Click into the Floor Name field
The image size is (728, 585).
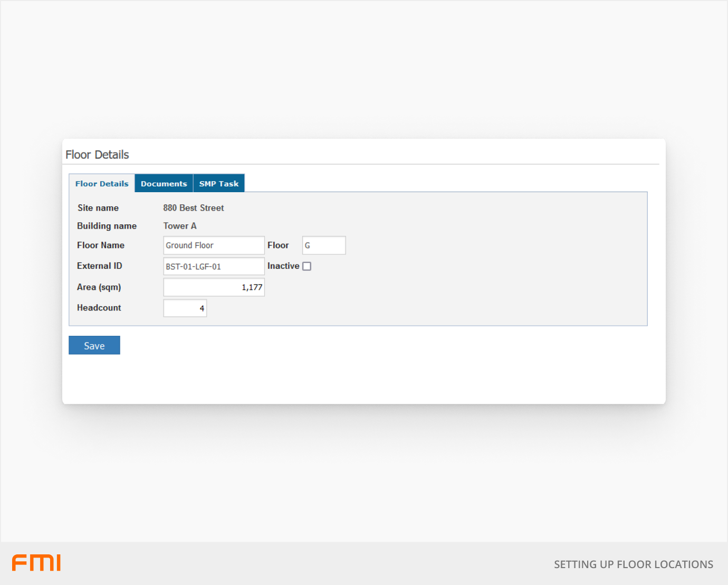tap(214, 246)
